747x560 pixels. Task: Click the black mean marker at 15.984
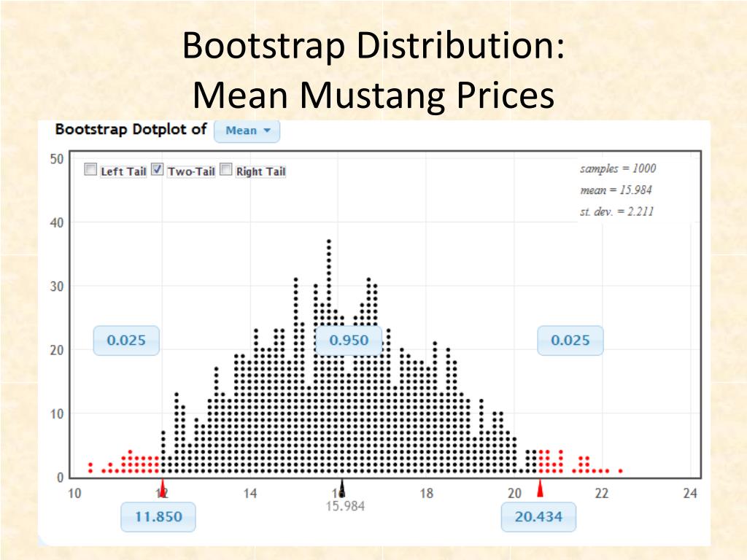(342, 488)
